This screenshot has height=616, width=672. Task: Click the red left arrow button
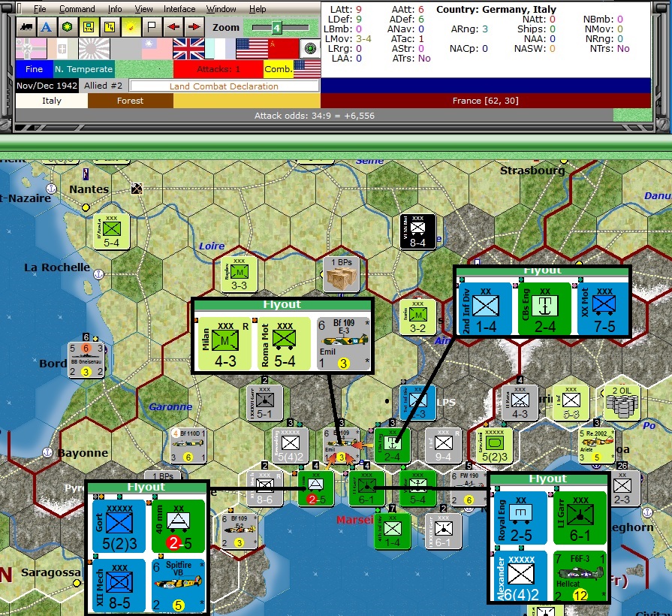click(173, 27)
